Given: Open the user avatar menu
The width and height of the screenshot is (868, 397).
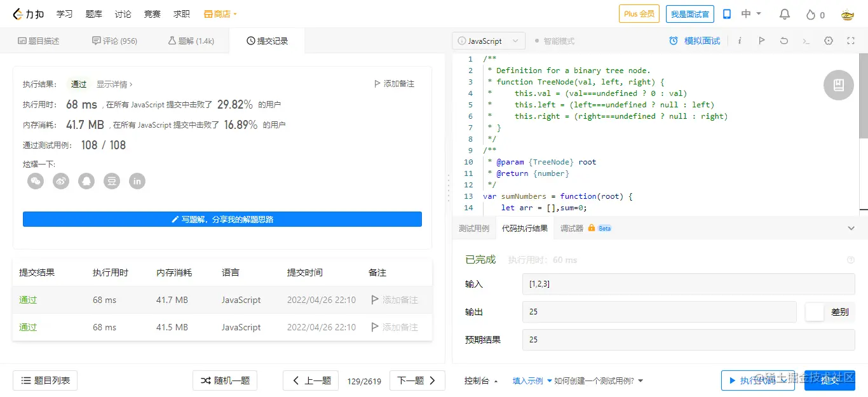Looking at the screenshot, I should (x=847, y=14).
